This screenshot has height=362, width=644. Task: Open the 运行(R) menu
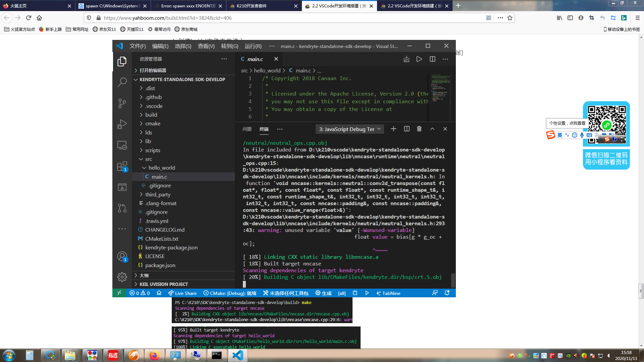point(253,46)
